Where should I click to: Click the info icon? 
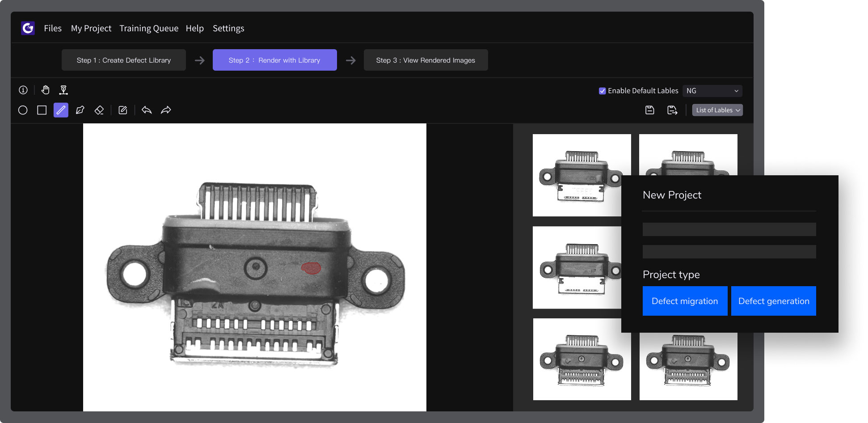click(23, 90)
